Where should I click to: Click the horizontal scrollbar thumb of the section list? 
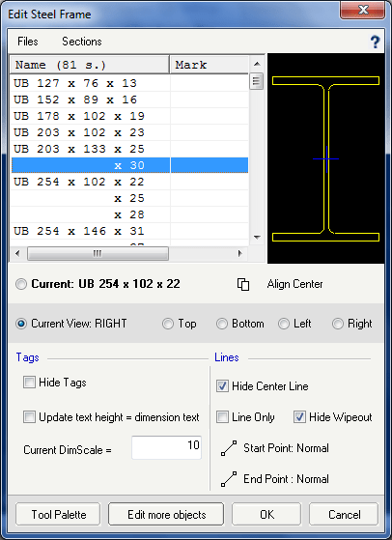point(98,253)
